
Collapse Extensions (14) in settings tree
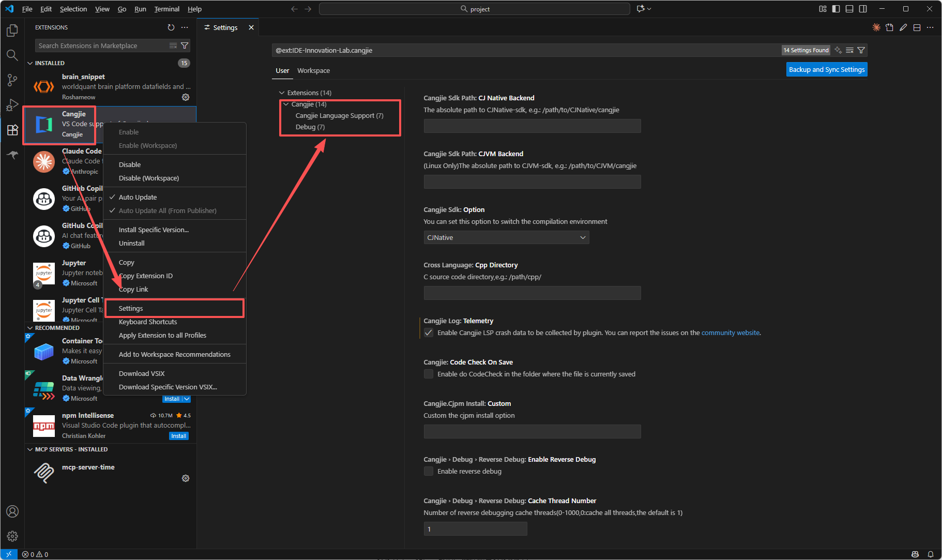282,93
